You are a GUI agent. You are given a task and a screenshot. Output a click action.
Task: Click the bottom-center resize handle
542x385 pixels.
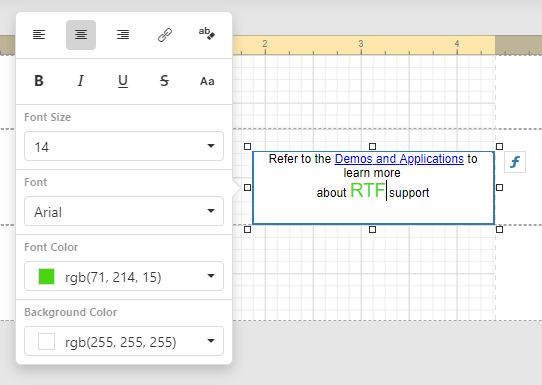tap(372, 229)
